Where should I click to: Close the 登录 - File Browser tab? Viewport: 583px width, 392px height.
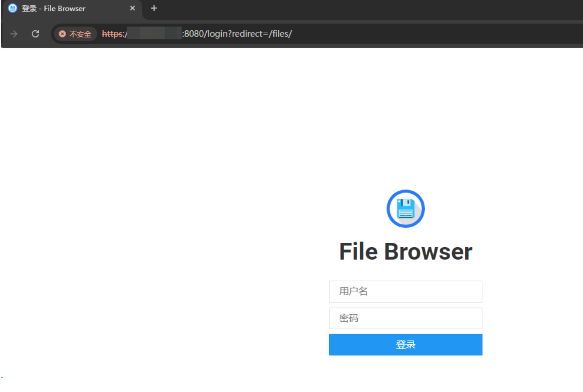132,8
